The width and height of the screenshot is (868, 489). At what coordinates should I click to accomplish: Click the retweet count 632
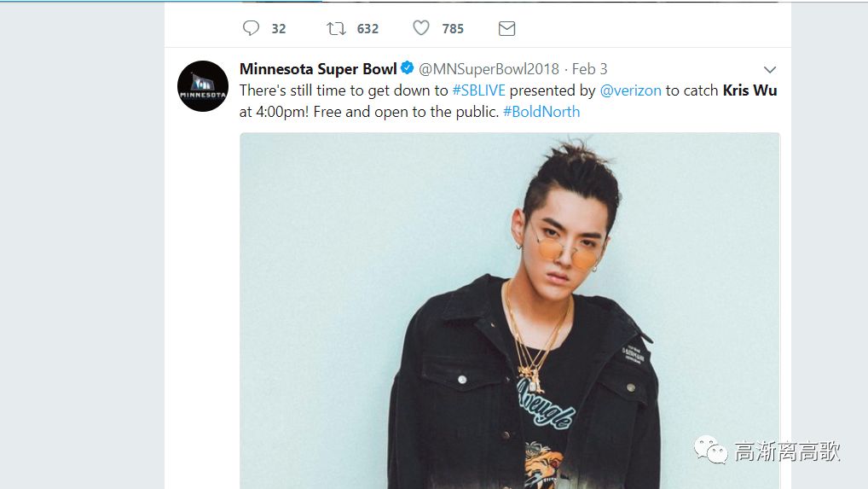tap(367, 29)
